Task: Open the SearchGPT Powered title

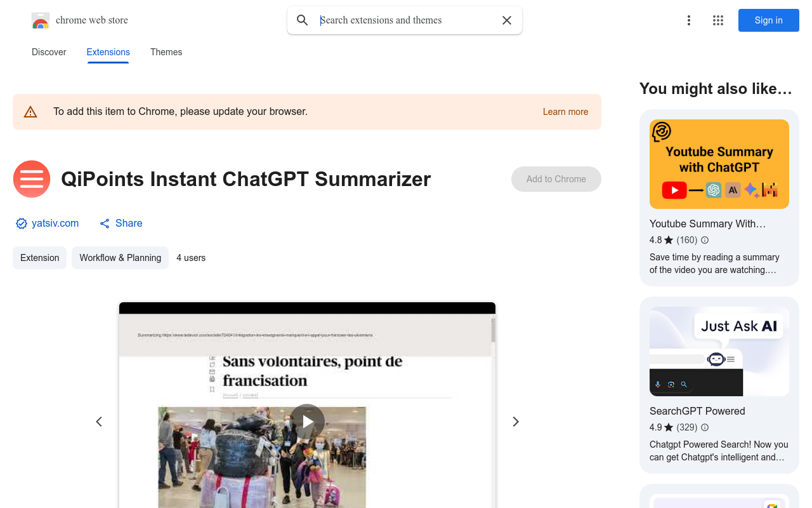Action: tap(697, 411)
